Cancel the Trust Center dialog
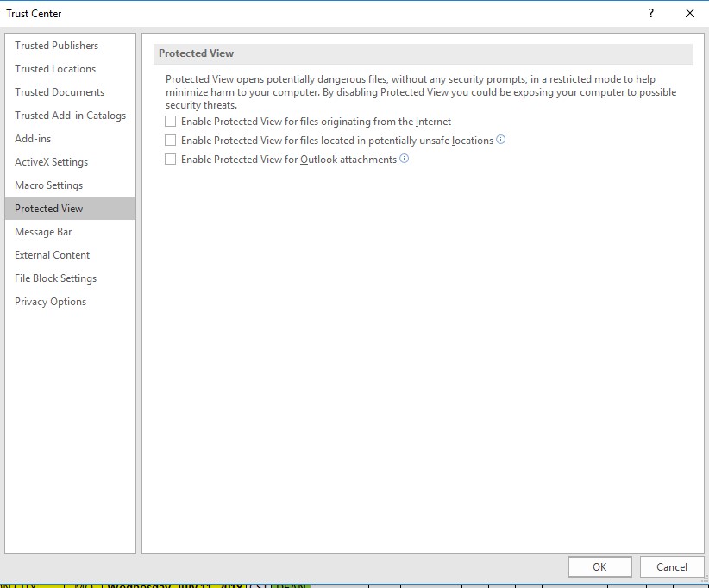Viewport: 709px width, 588px height. (672, 566)
